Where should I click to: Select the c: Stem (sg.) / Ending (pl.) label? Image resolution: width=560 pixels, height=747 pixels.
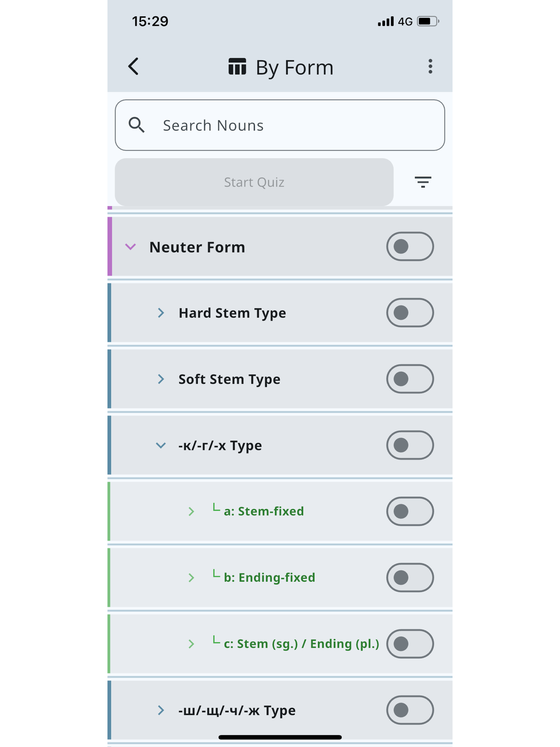302,644
